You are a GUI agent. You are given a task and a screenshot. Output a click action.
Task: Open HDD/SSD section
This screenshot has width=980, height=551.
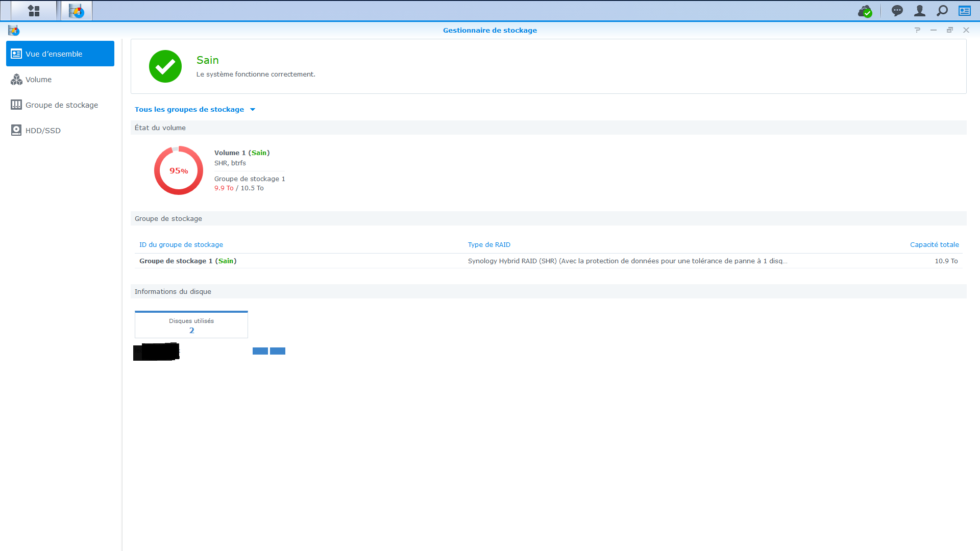[x=43, y=131]
